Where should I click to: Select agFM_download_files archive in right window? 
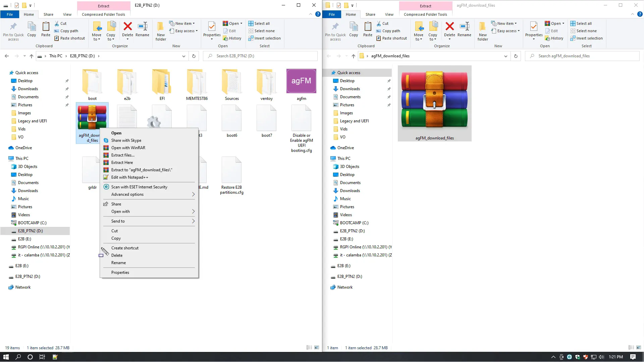[434, 103]
